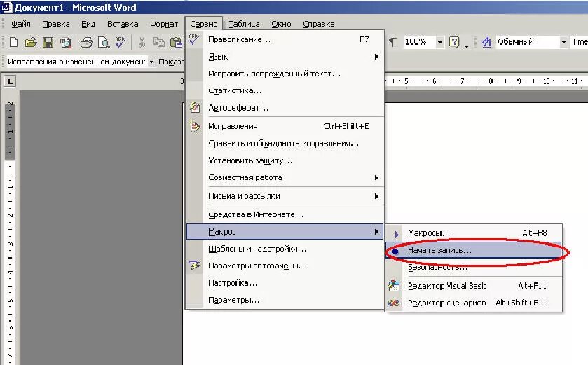Click the Показать button on reviewing toolbar

[x=172, y=62]
